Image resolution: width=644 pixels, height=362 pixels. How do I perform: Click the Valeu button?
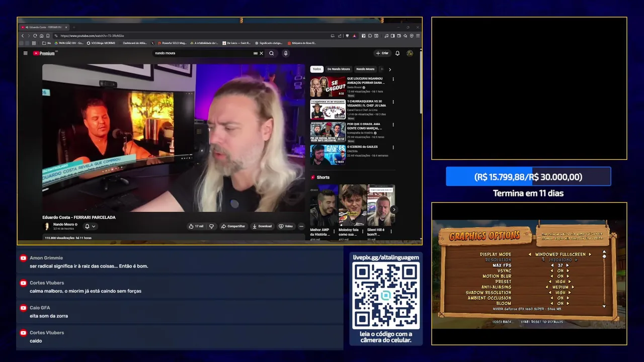pyautogui.click(x=286, y=226)
